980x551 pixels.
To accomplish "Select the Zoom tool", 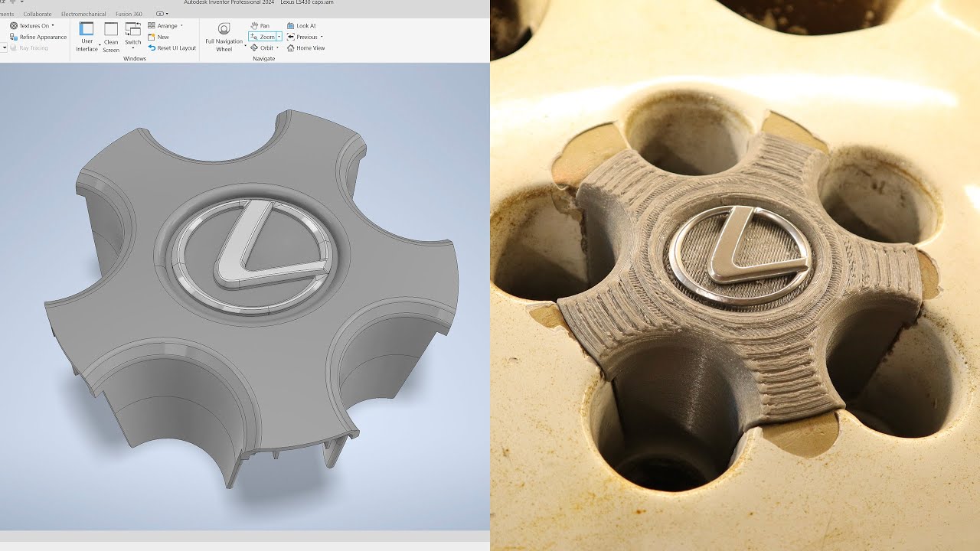I will click(x=262, y=37).
